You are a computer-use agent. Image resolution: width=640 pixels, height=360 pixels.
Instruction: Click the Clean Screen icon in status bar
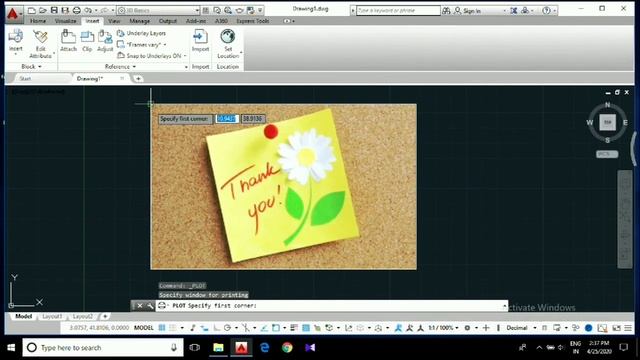pyautogui.click(x=616, y=328)
